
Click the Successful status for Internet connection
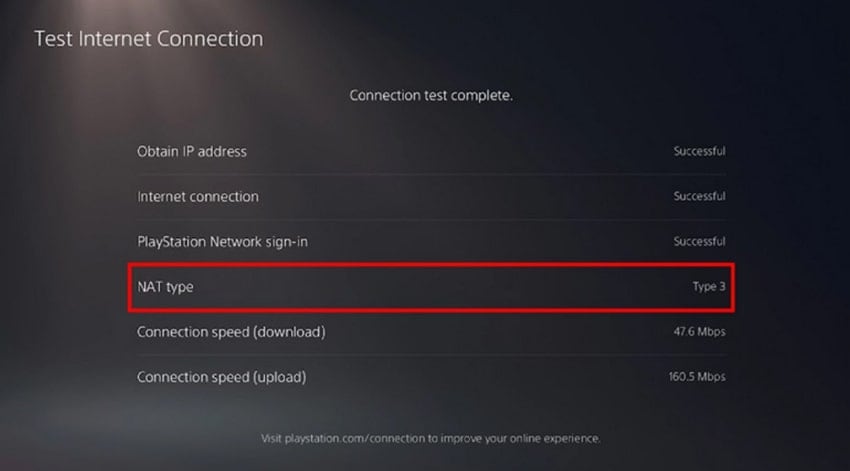coord(699,196)
